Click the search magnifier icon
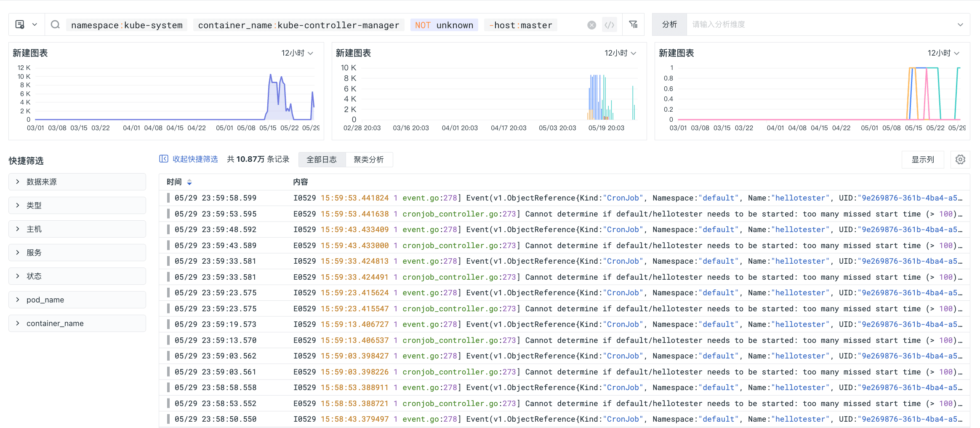 pyautogui.click(x=55, y=24)
